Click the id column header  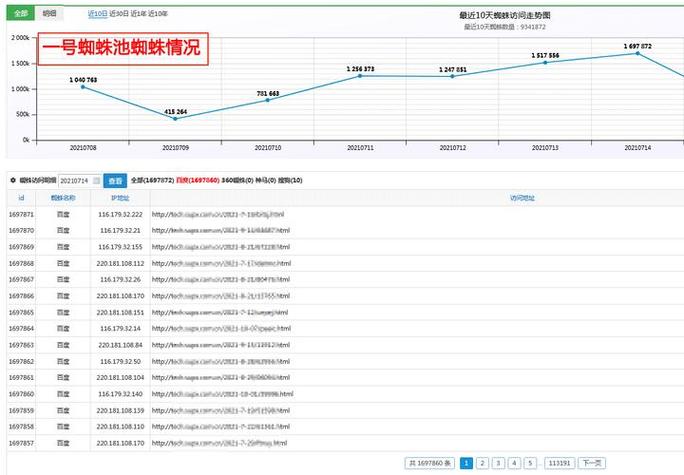click(20, 198)
